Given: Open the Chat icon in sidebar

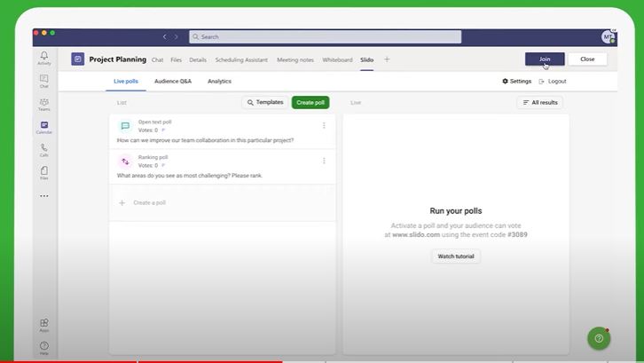Looking at the screenshot, I should click(x=43, y=81).
